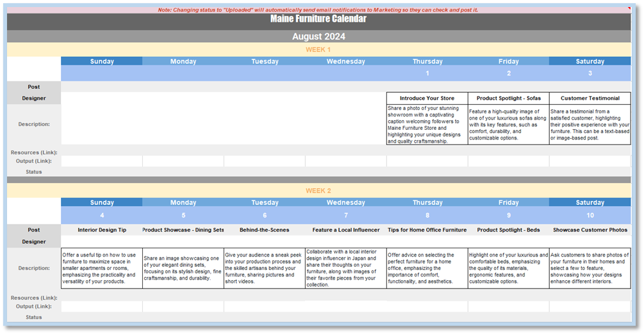Click the date cell showing 6
This screenshot has height=334, width=644.
pyautogui.click(x=265, y=215)
